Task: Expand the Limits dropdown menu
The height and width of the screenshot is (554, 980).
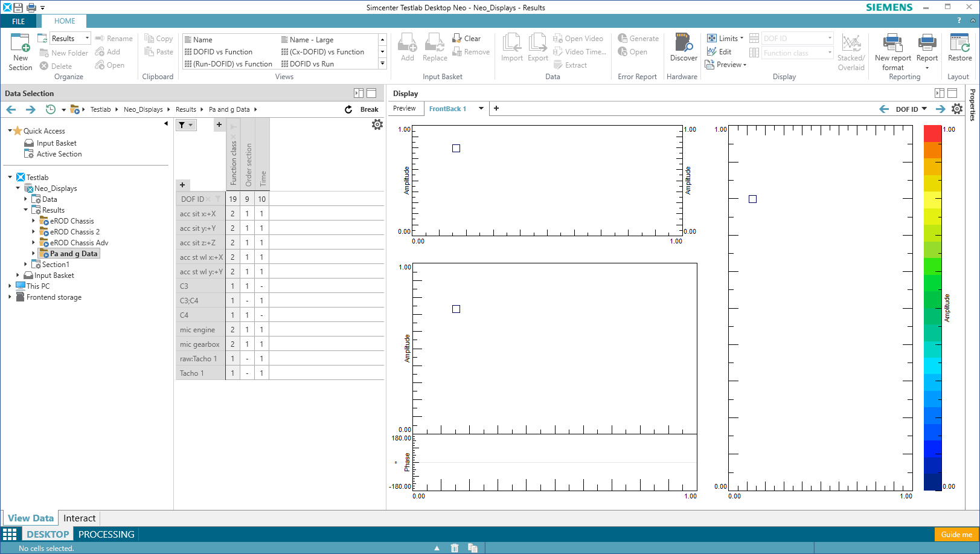Action: 741,38
